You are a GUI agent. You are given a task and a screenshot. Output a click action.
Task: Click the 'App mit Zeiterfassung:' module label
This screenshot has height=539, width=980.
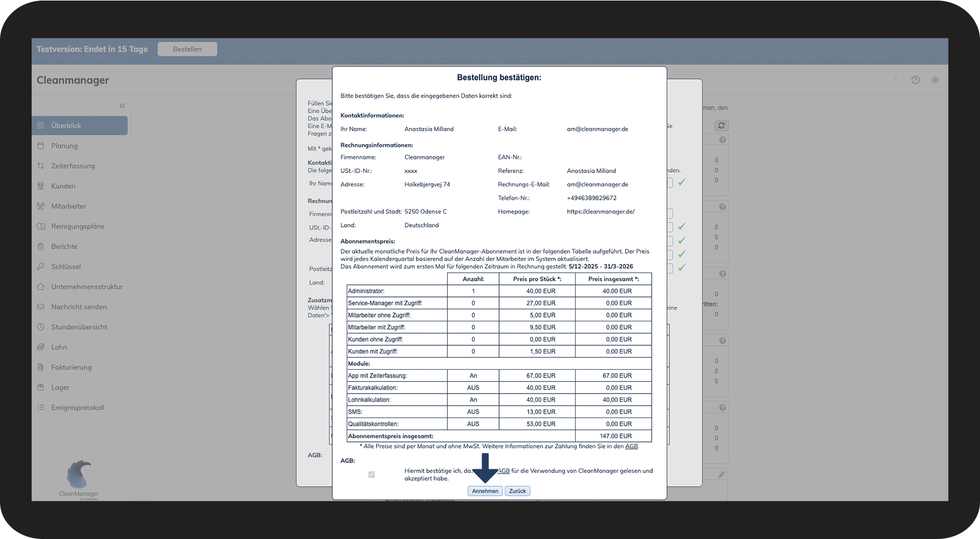pyautogui.click(x=377, y=376)
